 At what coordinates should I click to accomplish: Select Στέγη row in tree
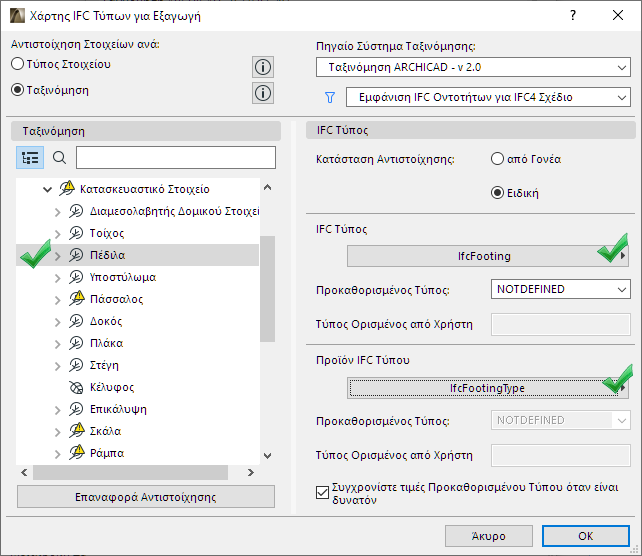click(138, 365)
